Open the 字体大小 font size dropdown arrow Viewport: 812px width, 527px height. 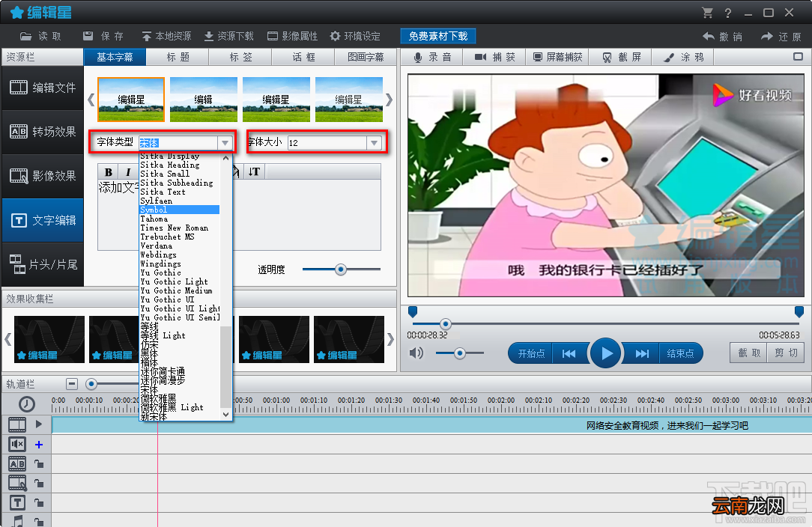pos(374,143)
